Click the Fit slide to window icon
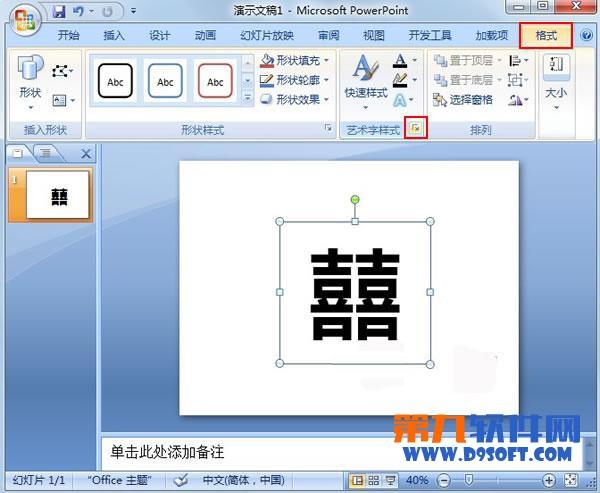Screen dimensions: 600x493 pyautogui.click(x=571, y=480)
